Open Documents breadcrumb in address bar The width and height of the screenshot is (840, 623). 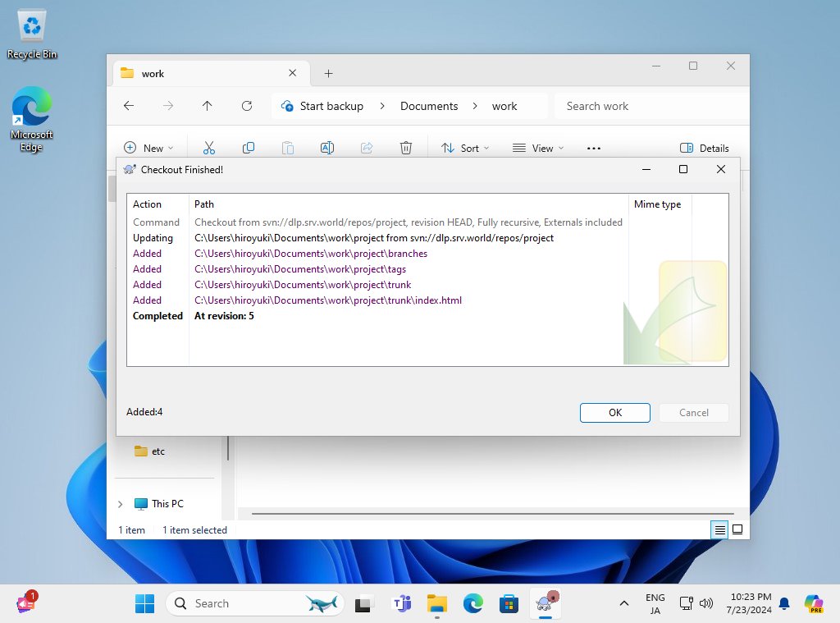click(429, 106)
